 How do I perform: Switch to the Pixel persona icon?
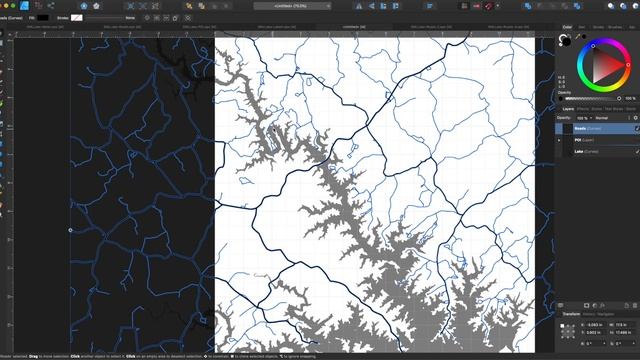click(38, 5)
